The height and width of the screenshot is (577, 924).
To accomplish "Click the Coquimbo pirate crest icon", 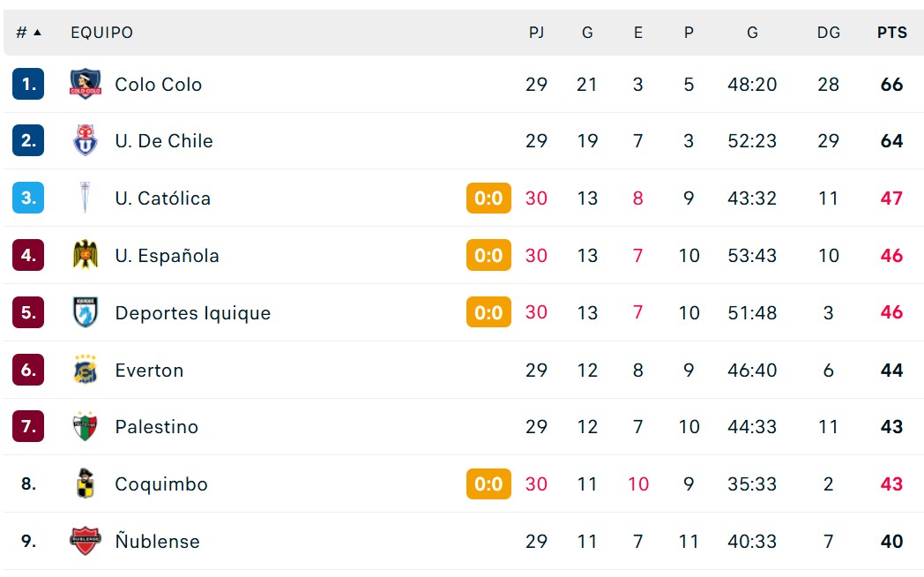I will click(86, 483).
